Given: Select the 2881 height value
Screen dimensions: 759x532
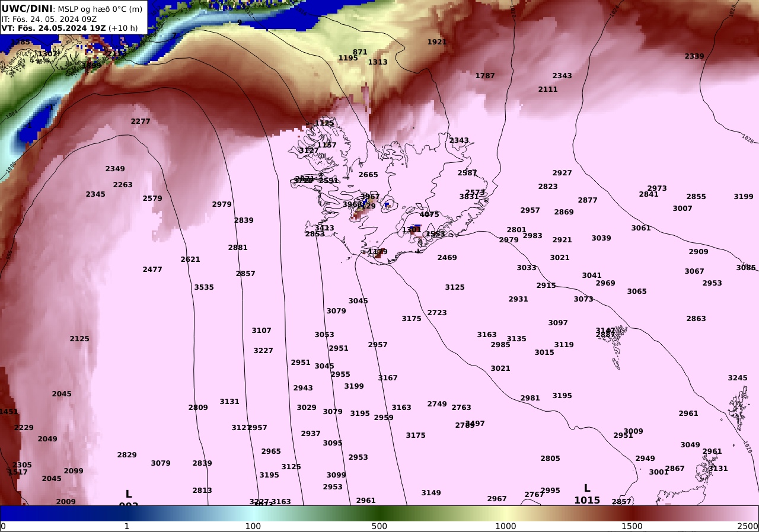Looking at the screenshot, I should pyautogui.click(x=238, y=248).
